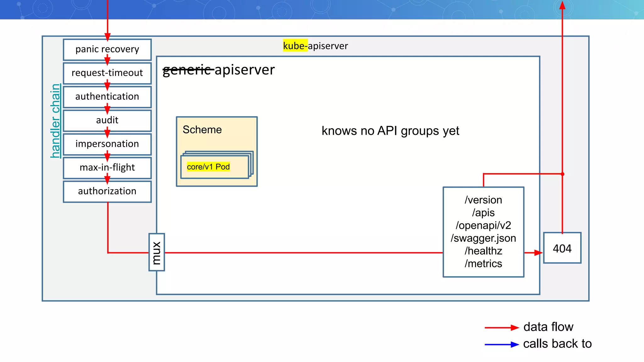
Task: Select the impersonation box
Action: click(107, 144)
